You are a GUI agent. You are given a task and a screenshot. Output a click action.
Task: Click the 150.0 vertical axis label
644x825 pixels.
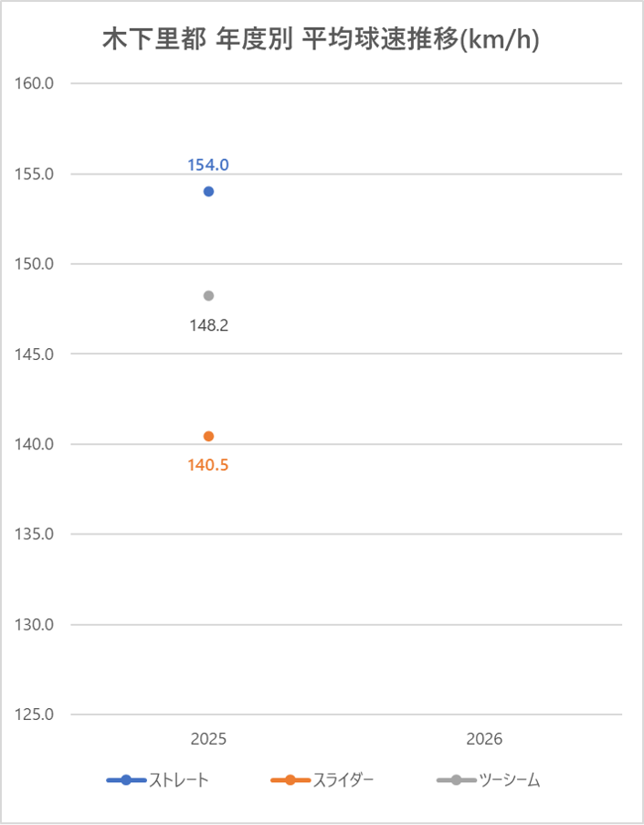(37, 264)
